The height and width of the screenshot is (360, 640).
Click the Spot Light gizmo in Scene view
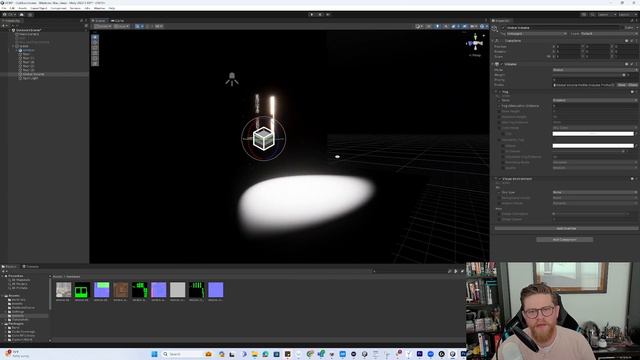coord(232,79)
